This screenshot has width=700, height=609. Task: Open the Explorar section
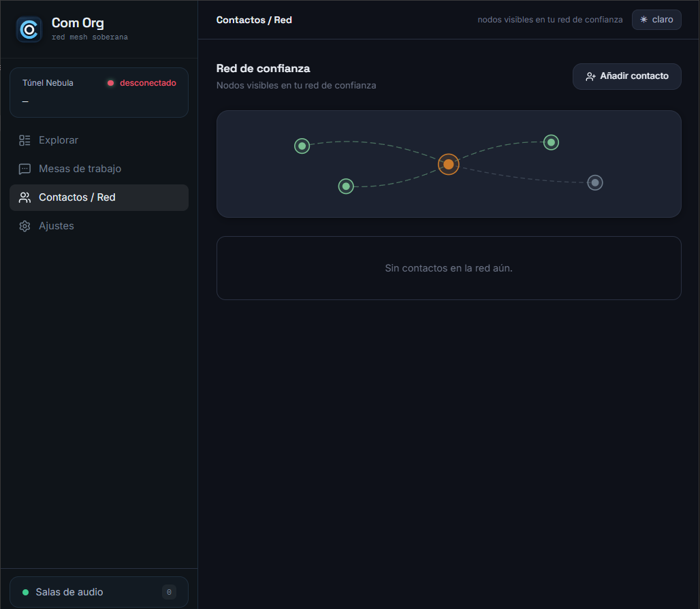[x=99, y=140]
